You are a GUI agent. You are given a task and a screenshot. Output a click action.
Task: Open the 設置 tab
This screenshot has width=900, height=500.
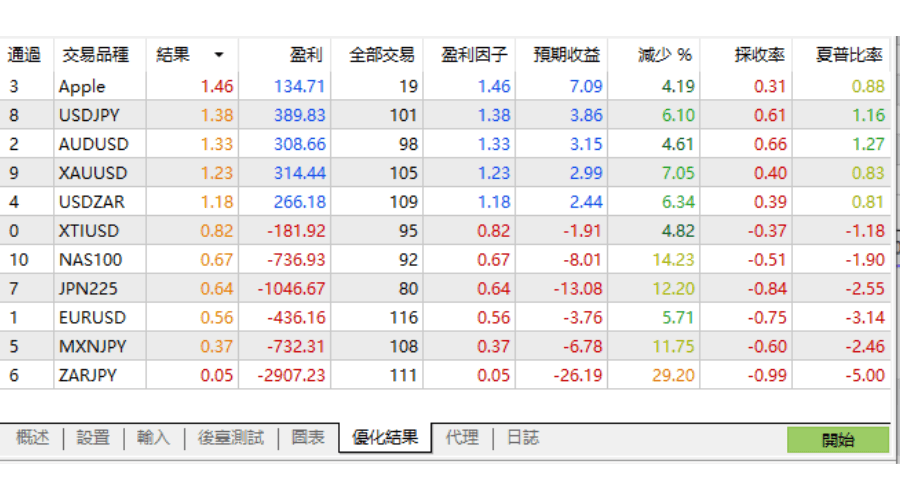coord(93,438)
